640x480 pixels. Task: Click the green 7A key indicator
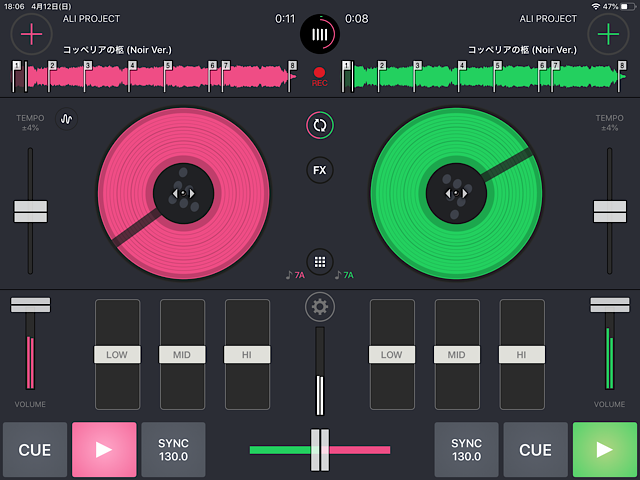tap(344, 275)
